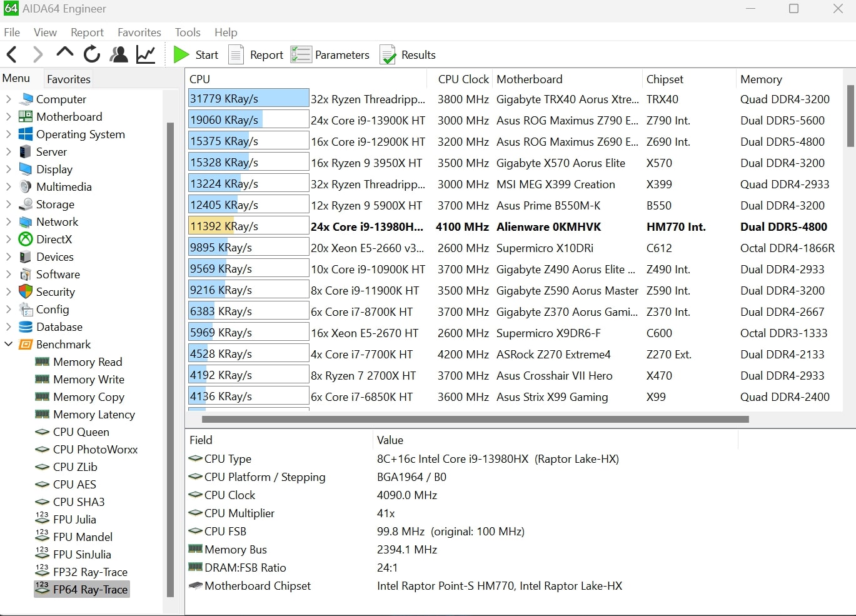
Task: Click the sidebar tree vertical scrollbar
Action: click(170, 360)
